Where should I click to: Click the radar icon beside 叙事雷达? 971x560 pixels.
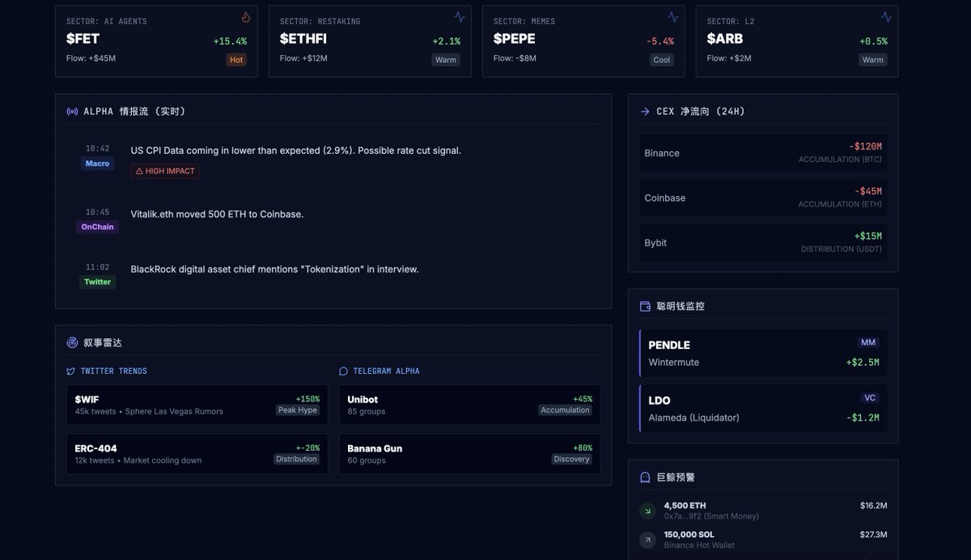[x=72, y=343]
